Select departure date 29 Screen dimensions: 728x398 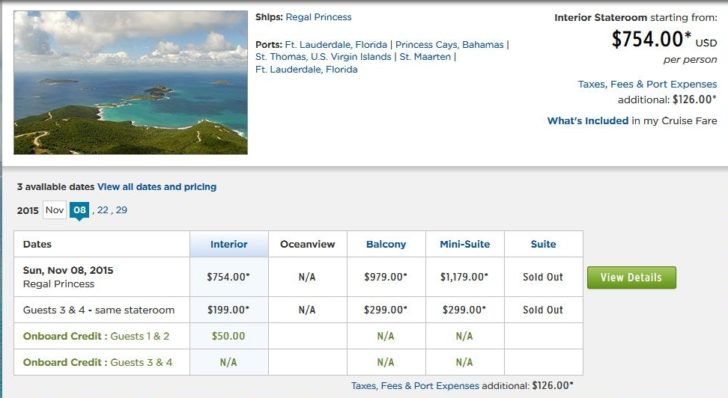tap(122, 210)
